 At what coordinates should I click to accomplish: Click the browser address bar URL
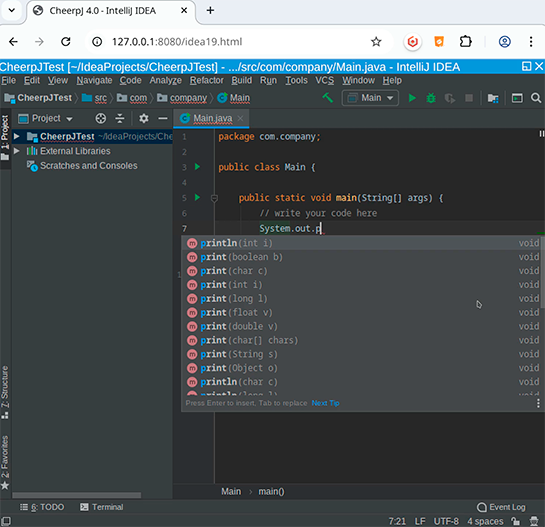tap(177, 42)
